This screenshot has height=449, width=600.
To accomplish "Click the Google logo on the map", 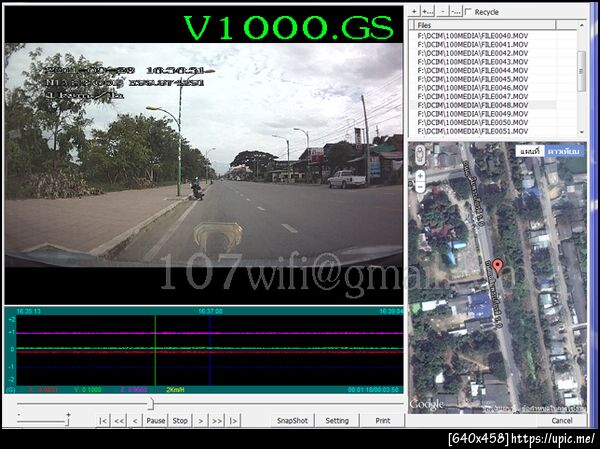I will [x=426, y=405].
